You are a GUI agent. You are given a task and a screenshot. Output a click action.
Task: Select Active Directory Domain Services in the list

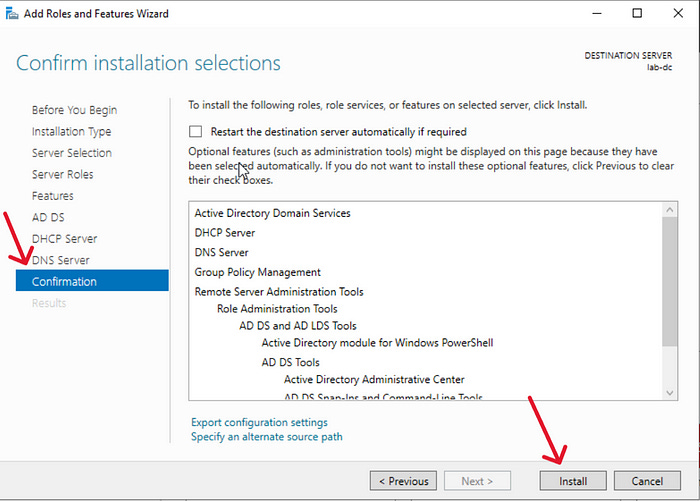[x=272, y=213]
